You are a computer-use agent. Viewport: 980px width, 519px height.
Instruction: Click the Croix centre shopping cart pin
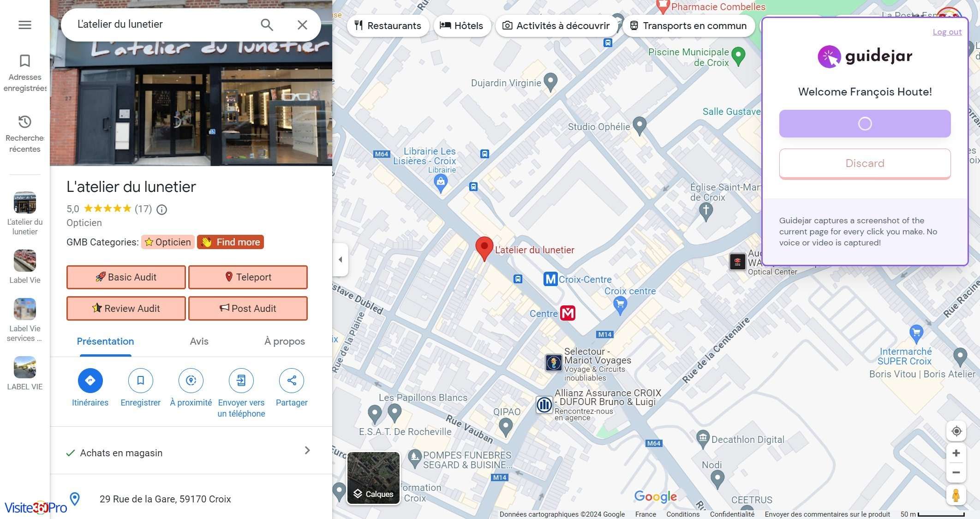tap(620, 305)
